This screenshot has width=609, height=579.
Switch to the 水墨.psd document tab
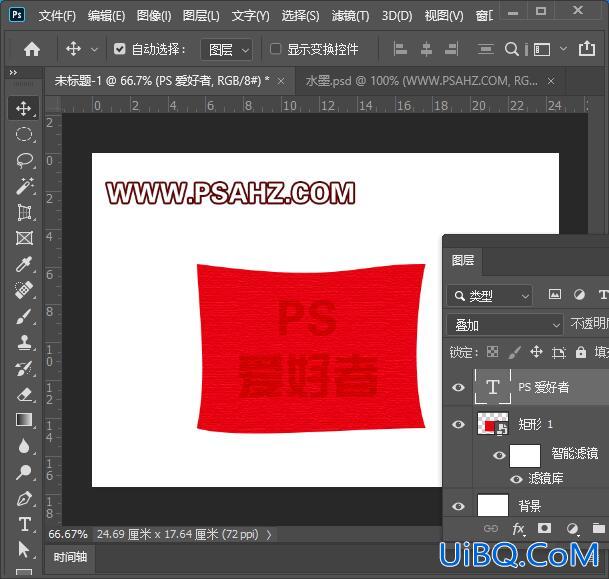click(x=421, y=81)
